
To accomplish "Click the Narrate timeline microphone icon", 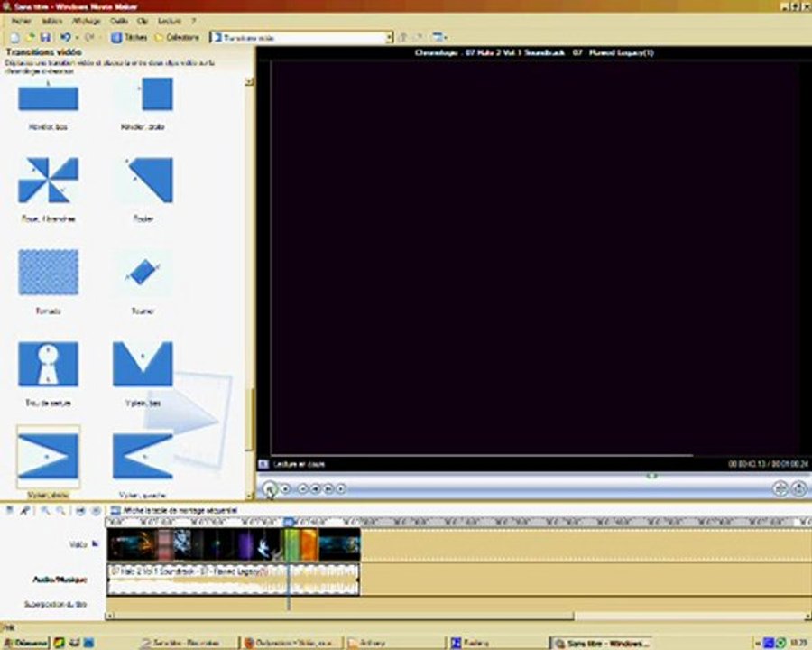I will [23, 511].
